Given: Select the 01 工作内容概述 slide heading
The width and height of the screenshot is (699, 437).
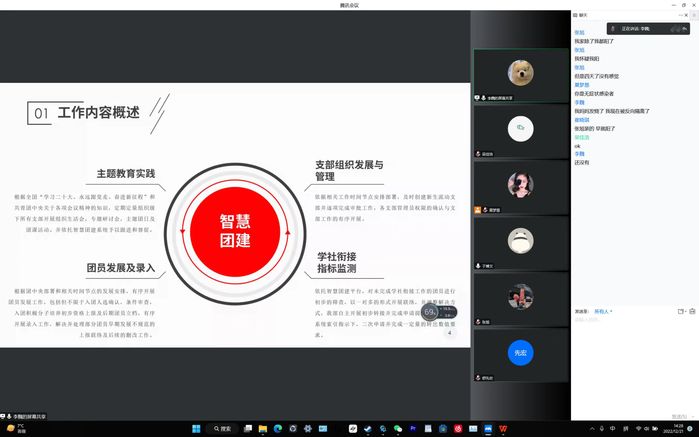Looking at the screenshot, I should (x=87, y=114).
